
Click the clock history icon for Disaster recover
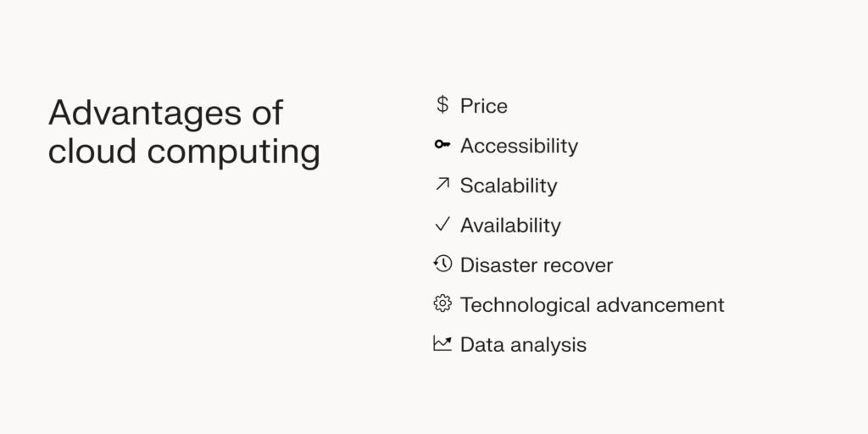pyautogui.click(x=442, y=264)
